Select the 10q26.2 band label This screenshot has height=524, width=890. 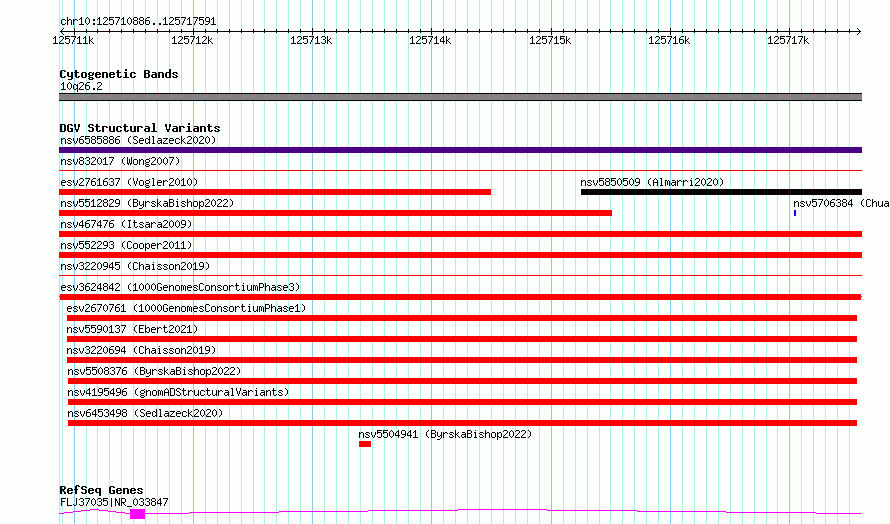click(81, 86)
